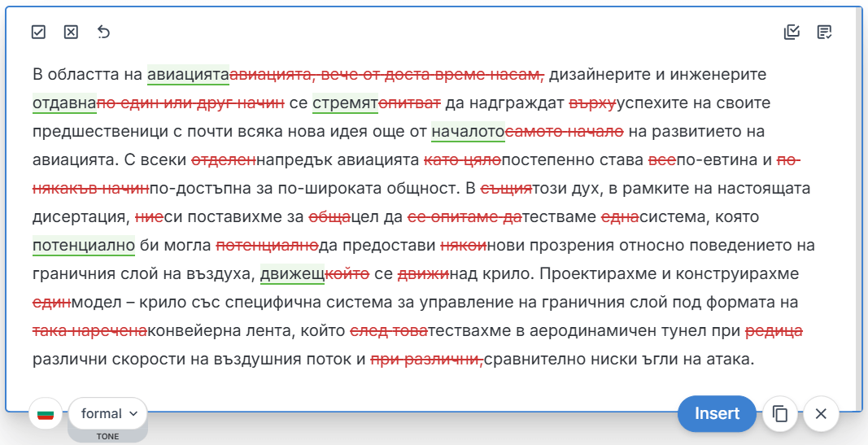
Task: Click the undo arrow icon
Action: click(x=103, y=32)
